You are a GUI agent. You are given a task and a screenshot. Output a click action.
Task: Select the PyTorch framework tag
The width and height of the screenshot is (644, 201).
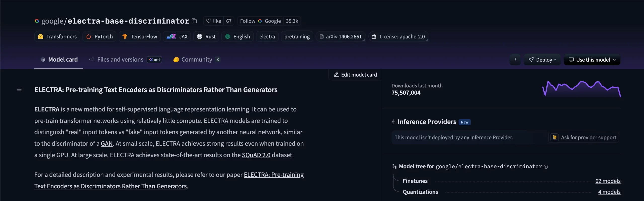tap(100, 37)
